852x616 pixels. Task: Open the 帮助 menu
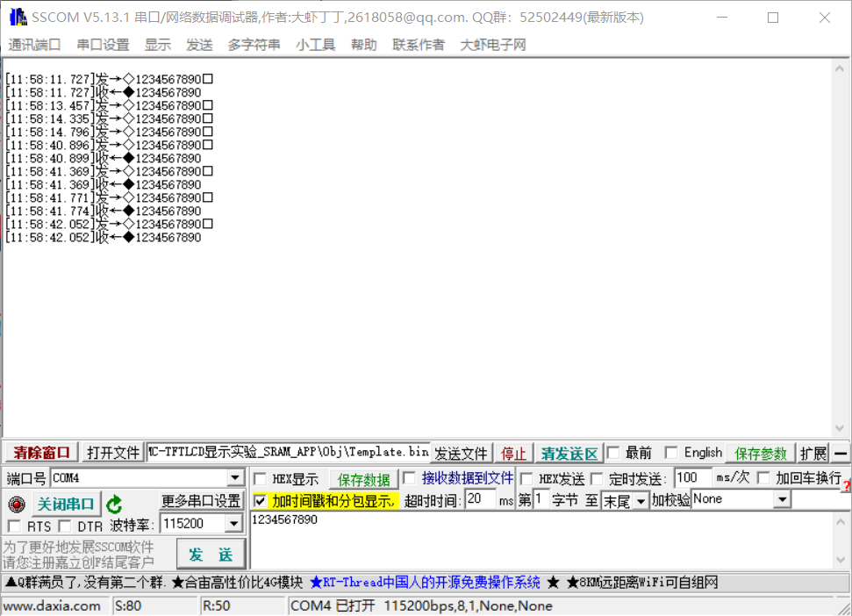(363, 45)
